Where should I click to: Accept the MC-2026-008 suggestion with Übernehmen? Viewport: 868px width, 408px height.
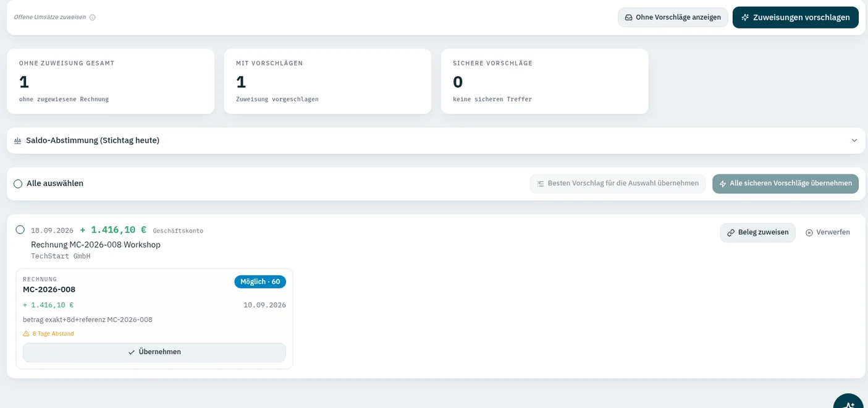(154, 352)
